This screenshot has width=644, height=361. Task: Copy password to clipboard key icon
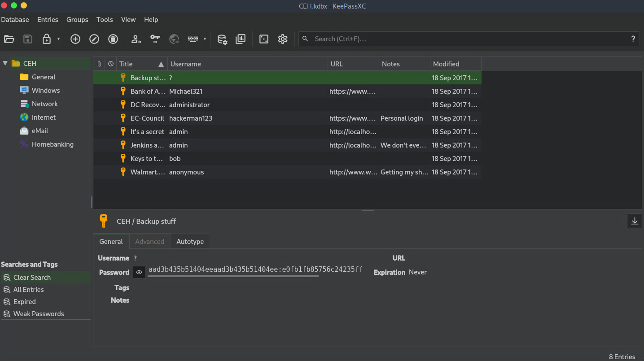tap(155, 39)
